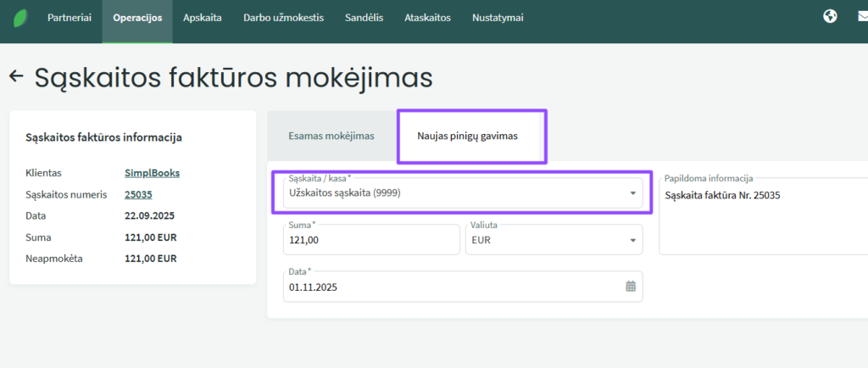Open the Partneriai menu
Viewport: 868px width, 368px height.
[x=69, y=18]
